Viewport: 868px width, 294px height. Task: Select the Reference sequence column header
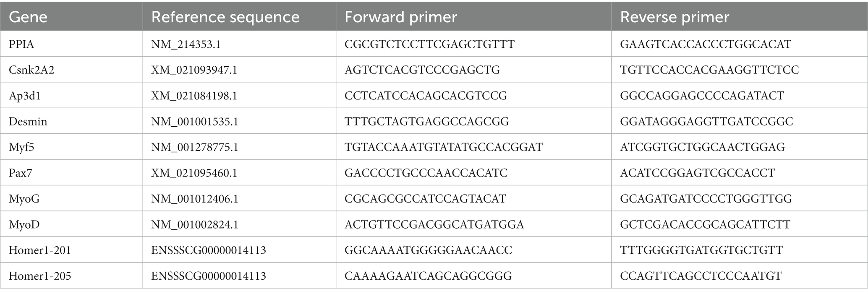pos(225,17)
